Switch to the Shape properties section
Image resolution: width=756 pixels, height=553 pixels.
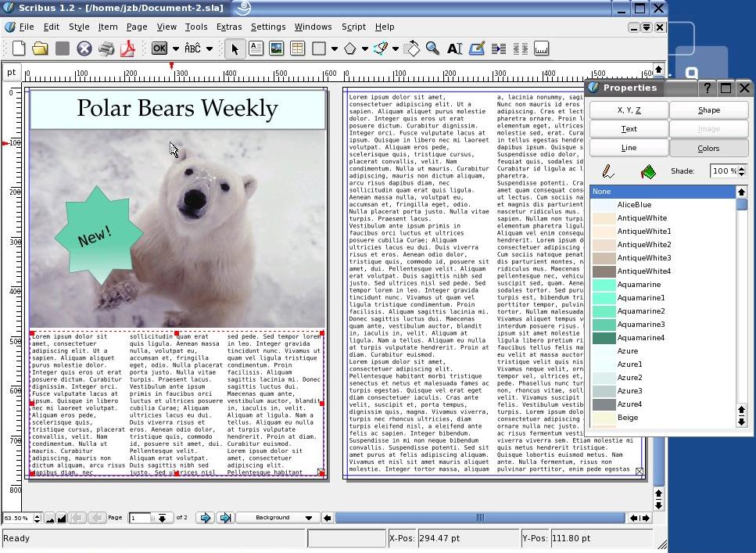(x=708, y=110)
